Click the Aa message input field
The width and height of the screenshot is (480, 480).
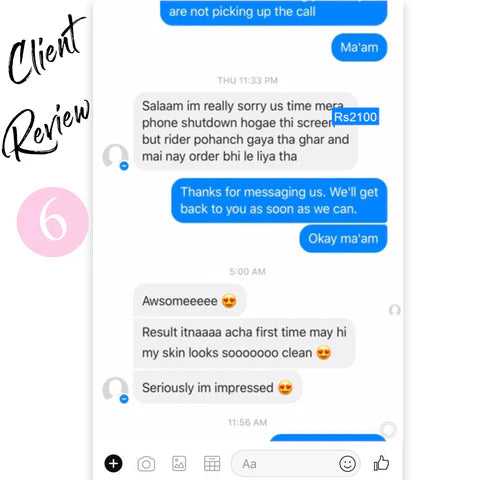pos(295,464)
